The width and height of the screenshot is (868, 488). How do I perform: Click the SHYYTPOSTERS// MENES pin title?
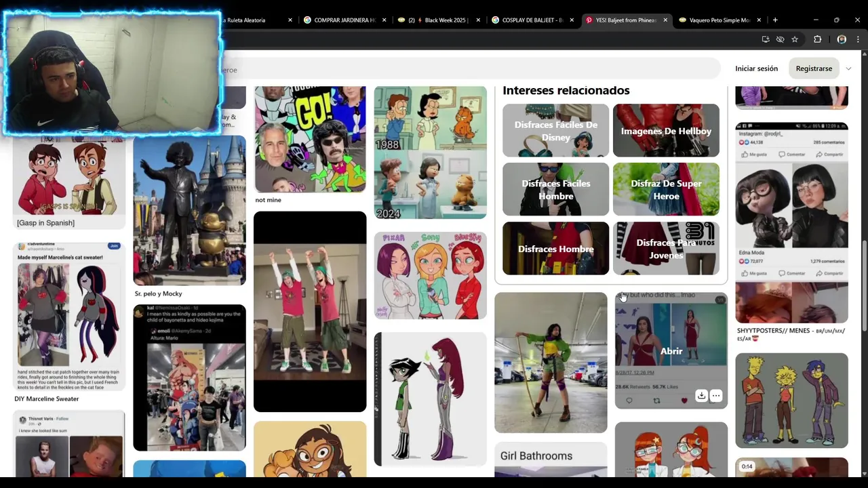tap(791, 334)
